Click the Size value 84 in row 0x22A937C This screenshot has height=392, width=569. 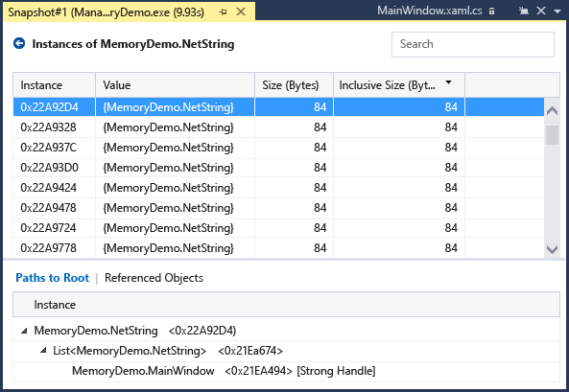tap(320, 148)
